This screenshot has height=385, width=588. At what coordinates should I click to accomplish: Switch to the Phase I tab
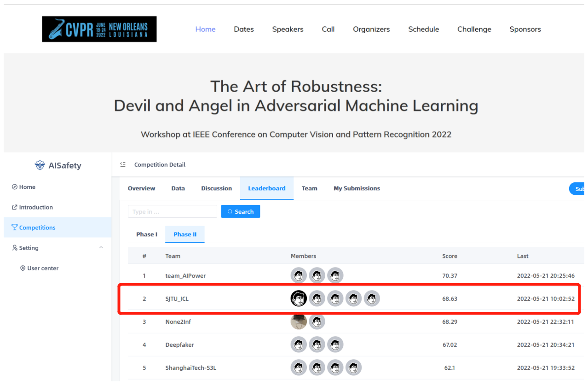coord(147,234)
